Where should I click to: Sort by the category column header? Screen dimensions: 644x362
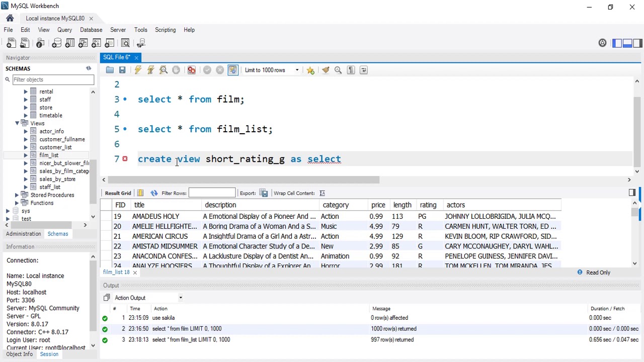point(336,205)
